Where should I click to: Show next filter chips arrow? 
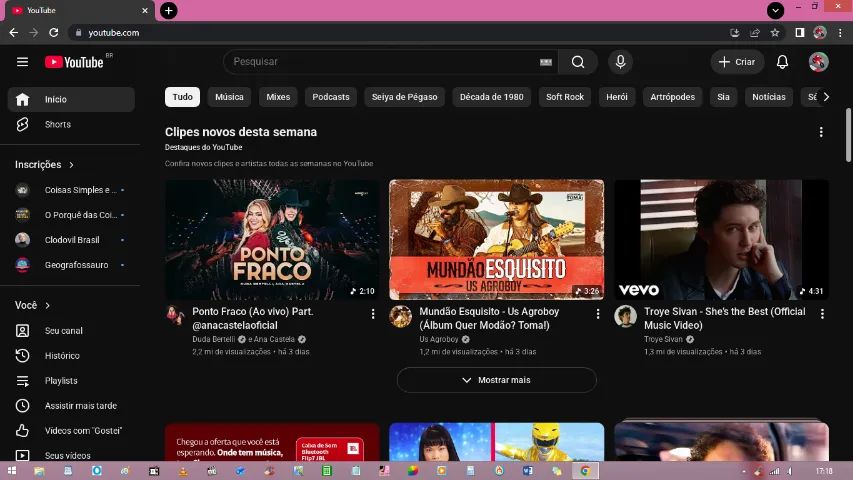click(x=826, y=97)
